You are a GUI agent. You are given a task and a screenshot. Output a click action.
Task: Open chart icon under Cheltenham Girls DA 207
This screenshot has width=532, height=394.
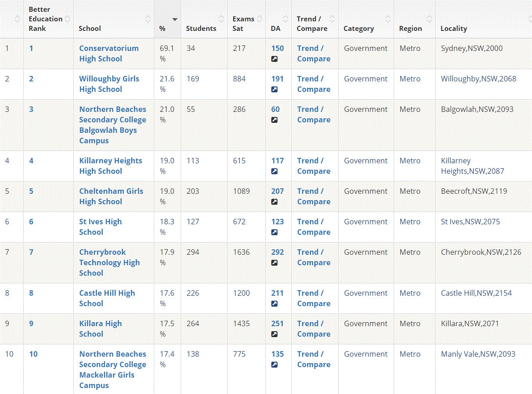[x=274, y=202]
